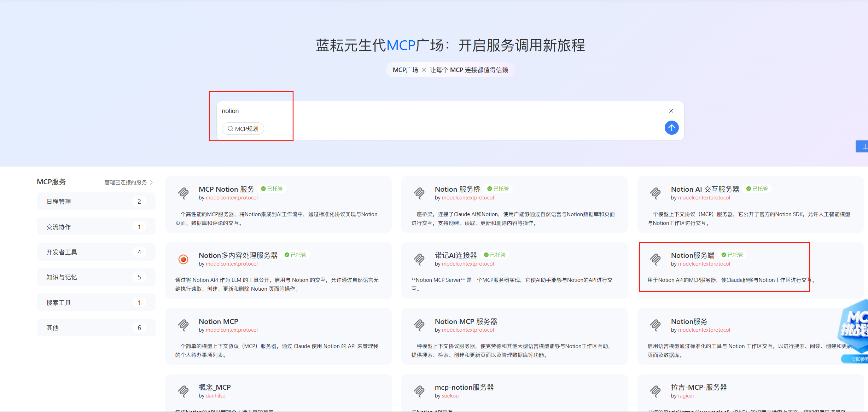Click author link suekou

(450, 396)
